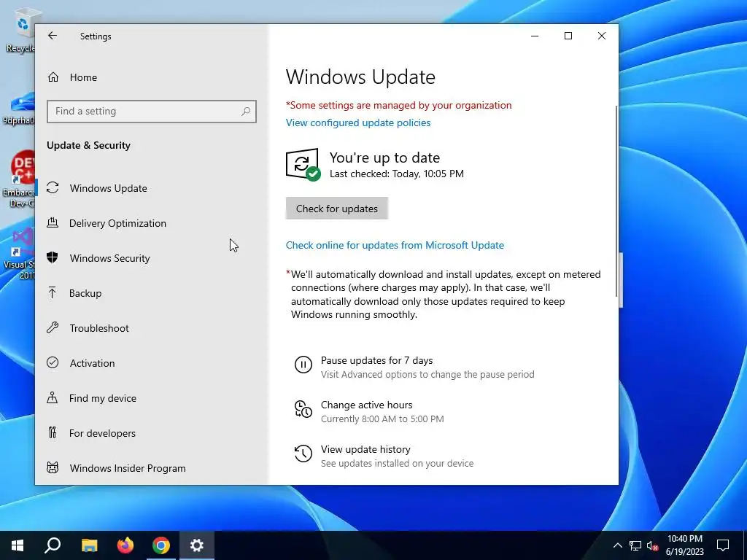Image resolution: width=747 pixels, height=560 pixels.
Task: View configured update policies link
Action: pos(358,122)
